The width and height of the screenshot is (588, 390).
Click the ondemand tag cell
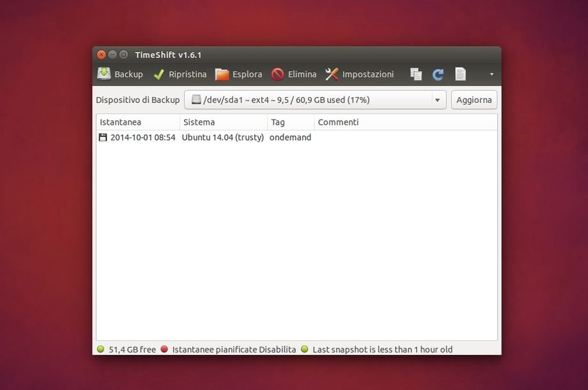(290, 137)
